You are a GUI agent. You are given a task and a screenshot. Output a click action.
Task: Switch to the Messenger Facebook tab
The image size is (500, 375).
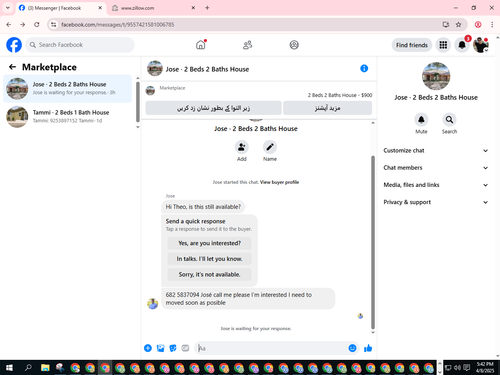(x=60, y=8)
